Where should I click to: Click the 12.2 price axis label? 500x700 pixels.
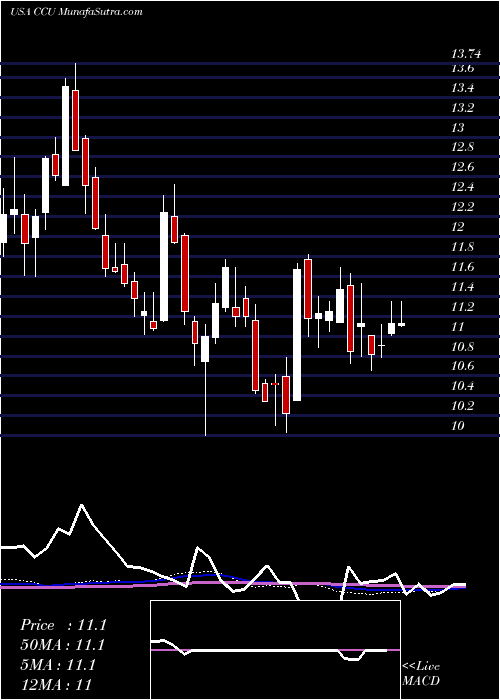(x=462, y=208)
